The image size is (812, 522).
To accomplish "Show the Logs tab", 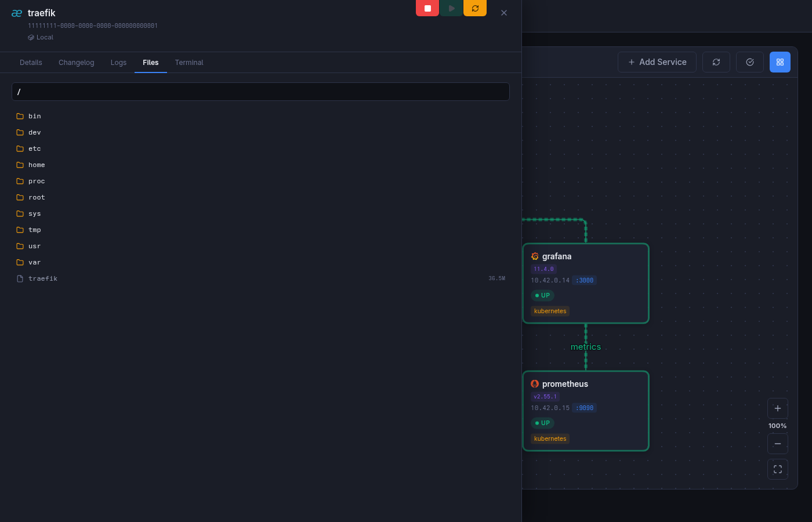I will (x=118, y=63).
